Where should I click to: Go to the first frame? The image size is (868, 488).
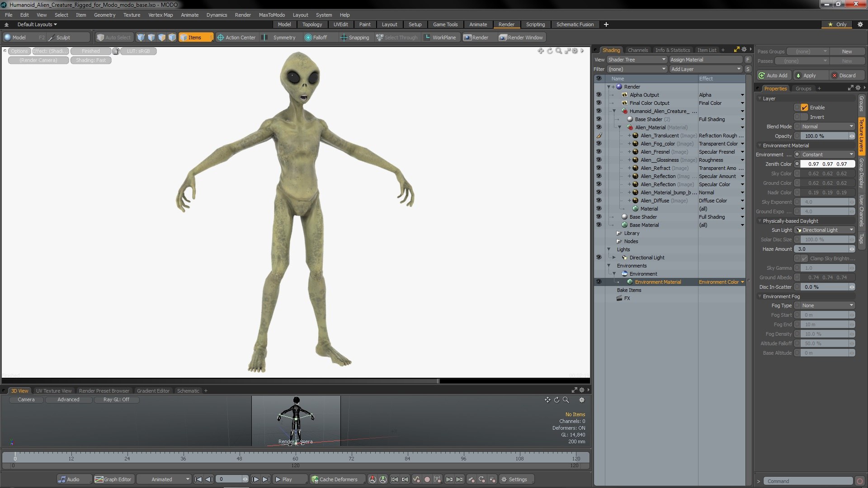coord(198,479)
